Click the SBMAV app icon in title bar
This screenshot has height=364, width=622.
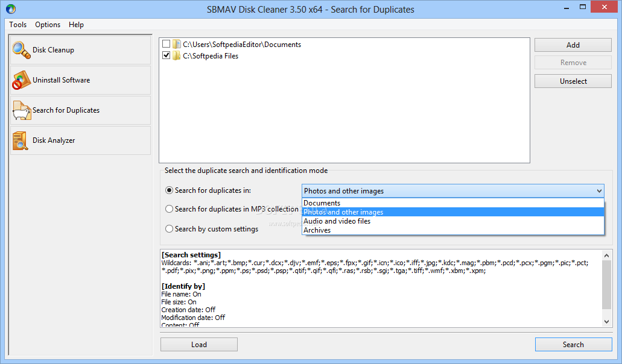coord(11,8)
